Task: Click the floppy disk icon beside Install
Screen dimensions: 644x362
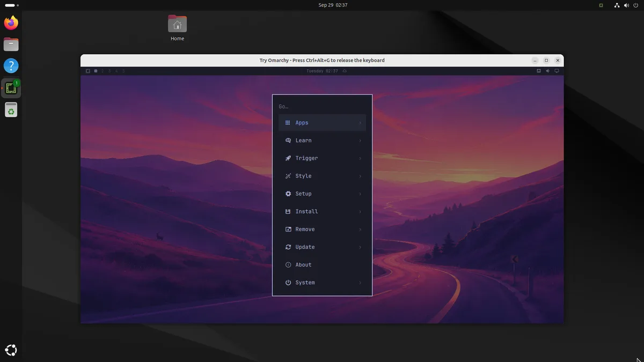Action: click(288, 211)
